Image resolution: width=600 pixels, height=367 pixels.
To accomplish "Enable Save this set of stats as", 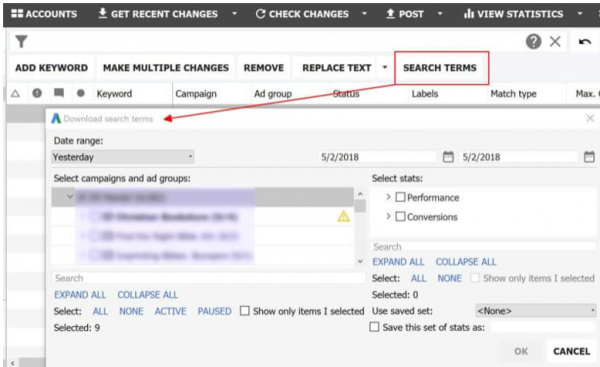I will [x=374, y=327].
